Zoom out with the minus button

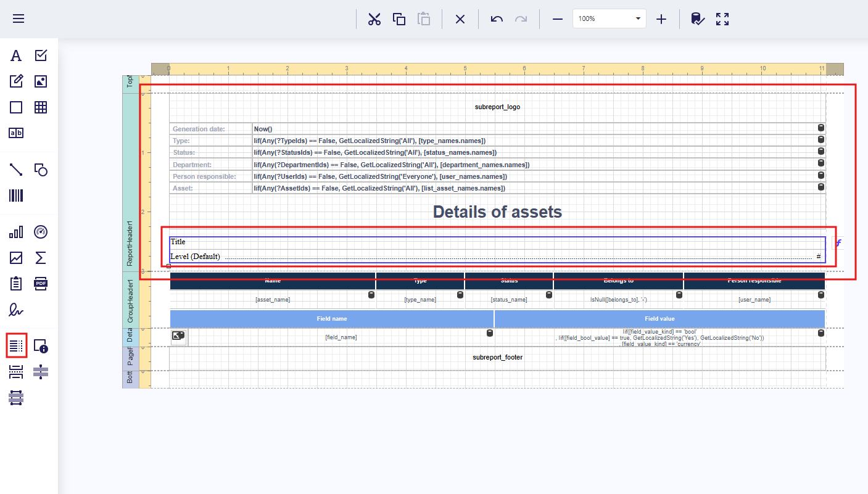pyautogui.click(x=558, y=19)
